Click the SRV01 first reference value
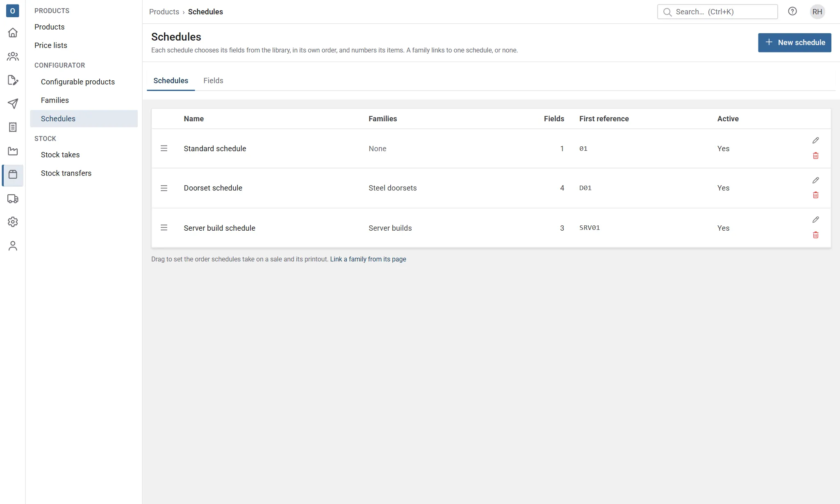The height and width of the screenshot is (504, 840). pos(590,228)
